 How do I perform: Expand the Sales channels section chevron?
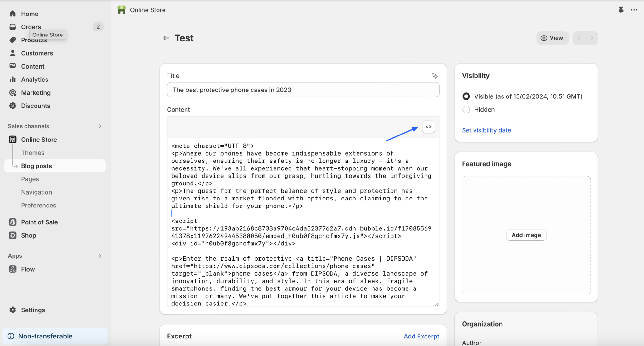(x=100, y=126)
